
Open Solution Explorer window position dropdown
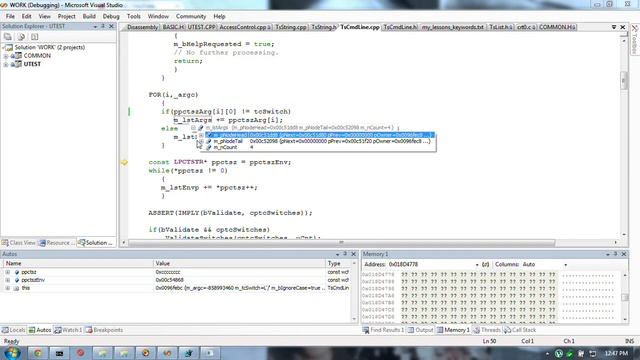point(95,26)
